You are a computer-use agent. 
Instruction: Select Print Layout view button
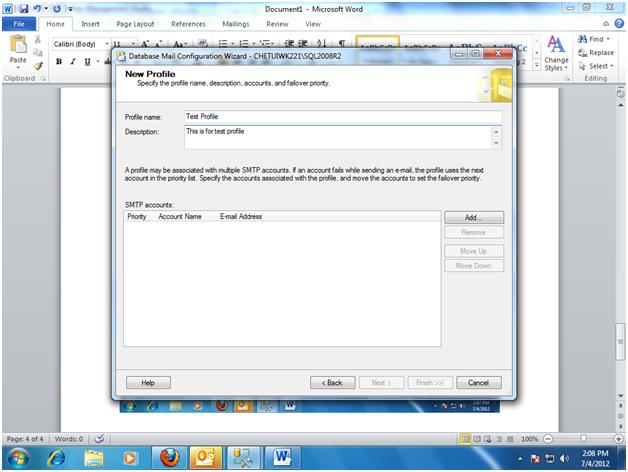[x=465, y=439]
